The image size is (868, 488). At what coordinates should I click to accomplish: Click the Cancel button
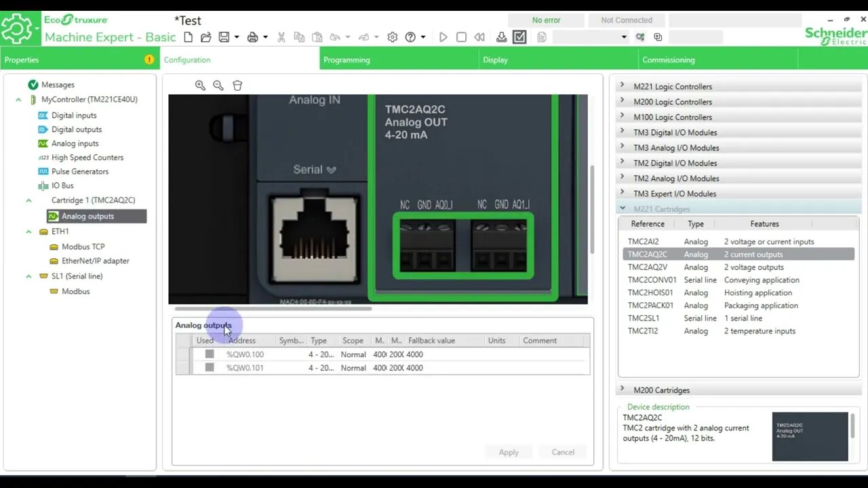563,452
